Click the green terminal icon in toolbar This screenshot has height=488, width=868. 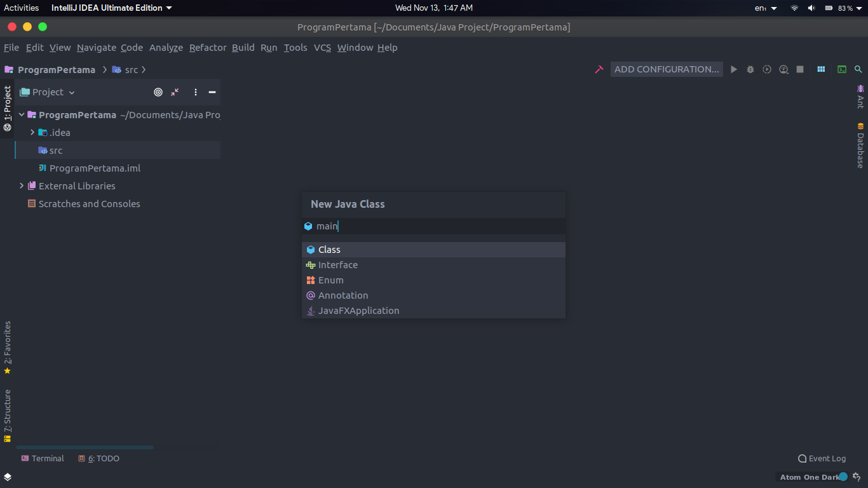pos(842,69)
